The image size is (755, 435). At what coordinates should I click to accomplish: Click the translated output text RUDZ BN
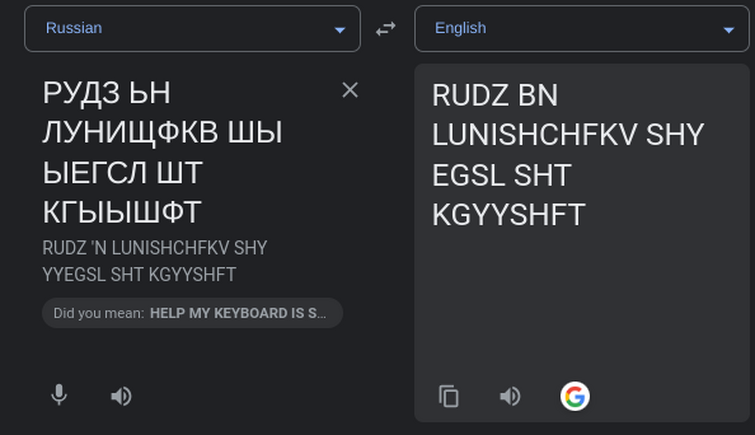pyautogui.click(x=494, y=96)
